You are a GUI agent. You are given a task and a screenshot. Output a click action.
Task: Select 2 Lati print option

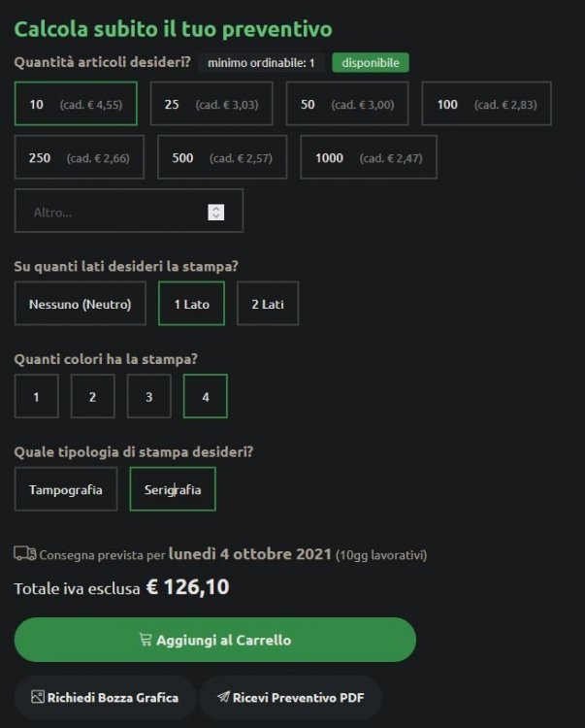coord(268,304)
